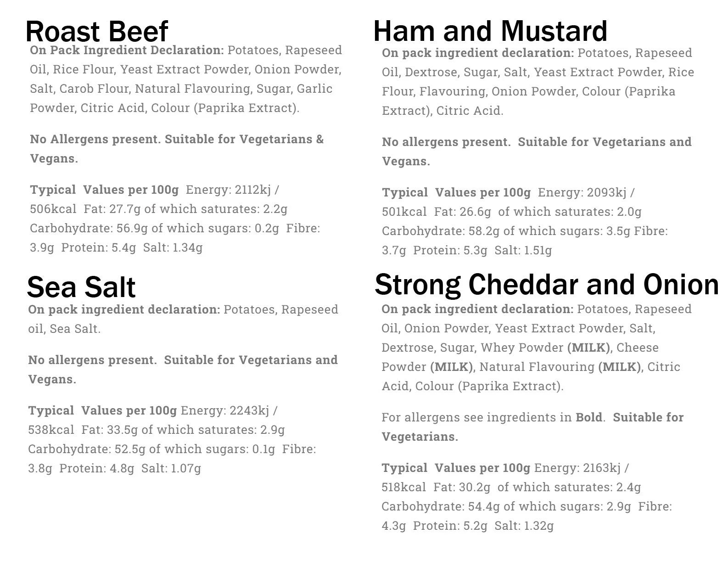Click Roast Beef 'Typical Values per 100g' label
The width and height of the screenshot is (728, 561).
tap(104, 190)
